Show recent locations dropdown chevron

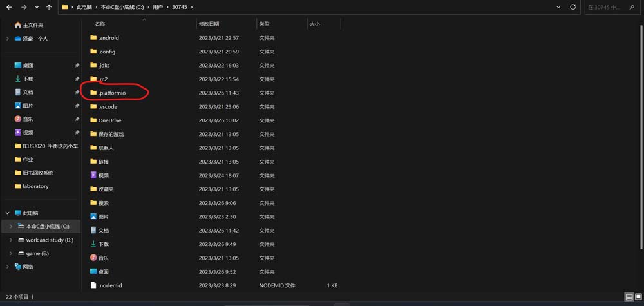click(x=37, y=7)
